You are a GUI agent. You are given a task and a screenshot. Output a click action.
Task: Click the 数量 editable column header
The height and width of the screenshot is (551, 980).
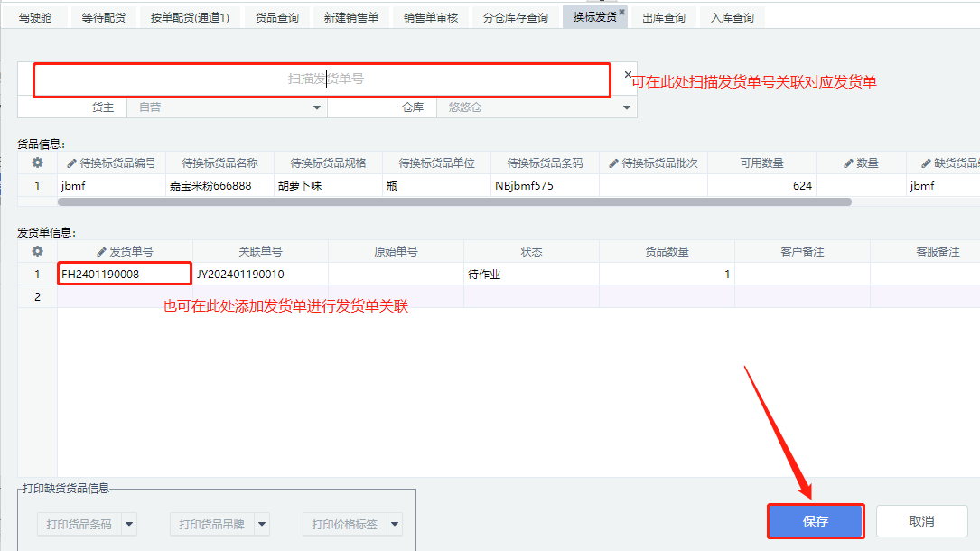861,163
